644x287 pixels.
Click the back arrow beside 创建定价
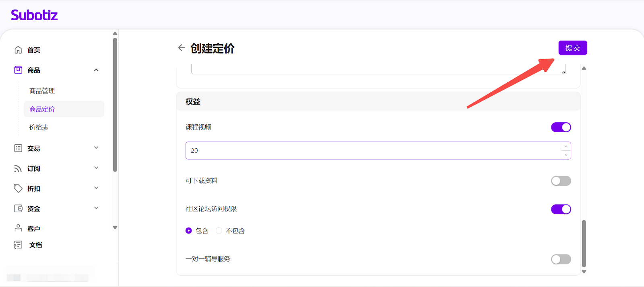click(182, 48)
